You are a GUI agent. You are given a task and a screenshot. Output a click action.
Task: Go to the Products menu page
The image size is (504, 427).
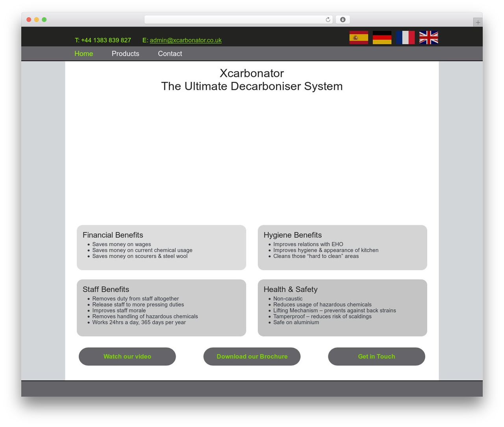[126, 54]
